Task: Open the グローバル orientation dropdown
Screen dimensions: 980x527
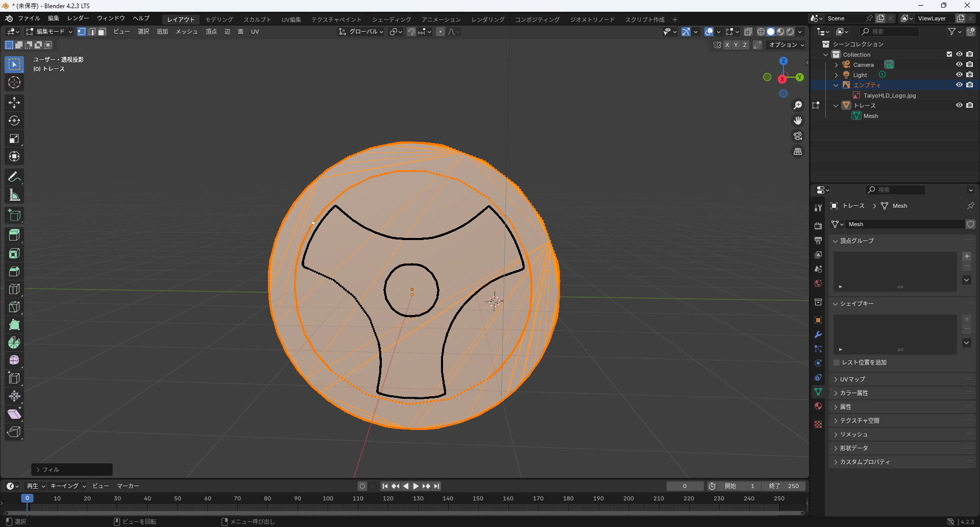Action: click(x=361, y=32)
